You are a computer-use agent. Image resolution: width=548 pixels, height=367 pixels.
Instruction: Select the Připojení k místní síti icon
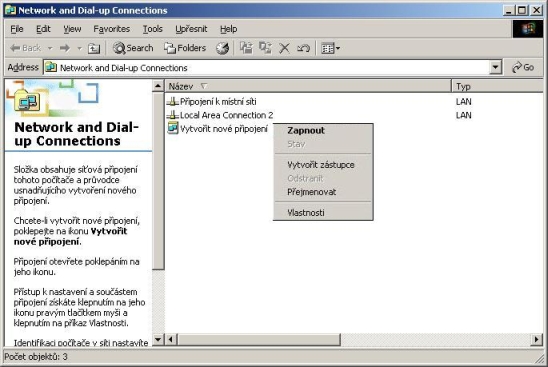(x=172, y=101)
